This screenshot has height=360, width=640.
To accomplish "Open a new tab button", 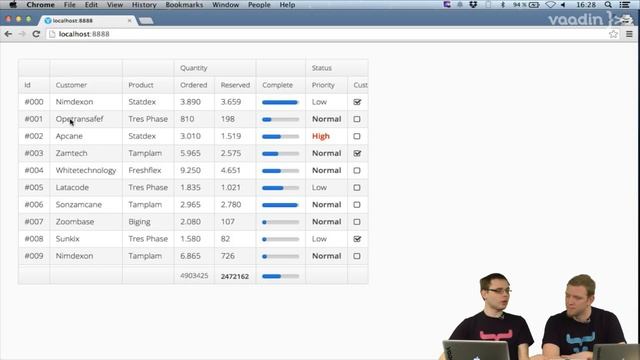I will [x=146, y=20].
